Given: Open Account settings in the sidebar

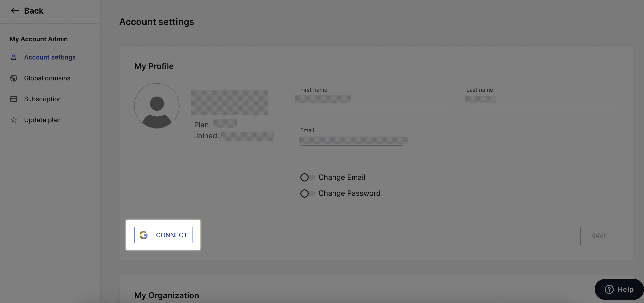Looking at the screenshot, I should (50, 57).
